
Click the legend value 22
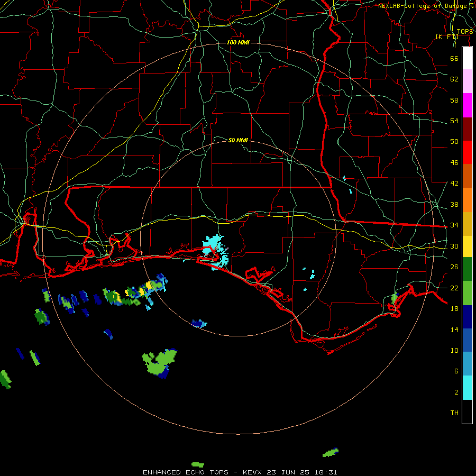coord(454,288)
